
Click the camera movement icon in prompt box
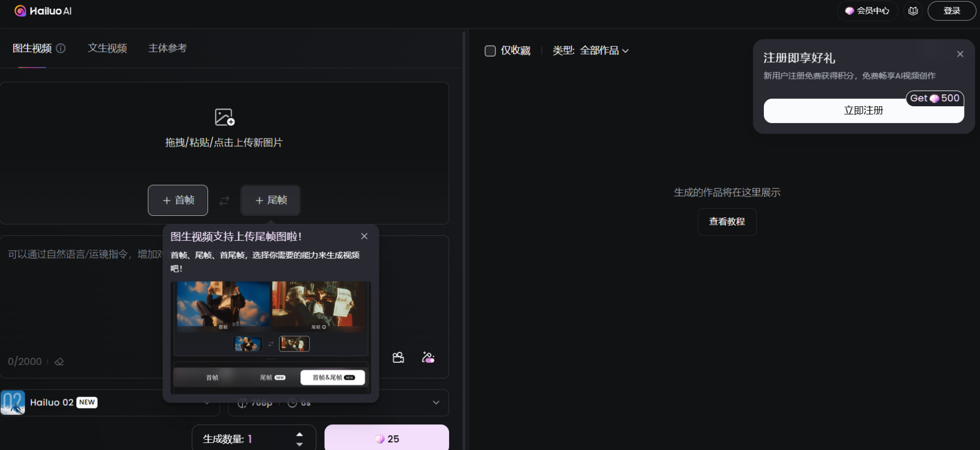398,357
